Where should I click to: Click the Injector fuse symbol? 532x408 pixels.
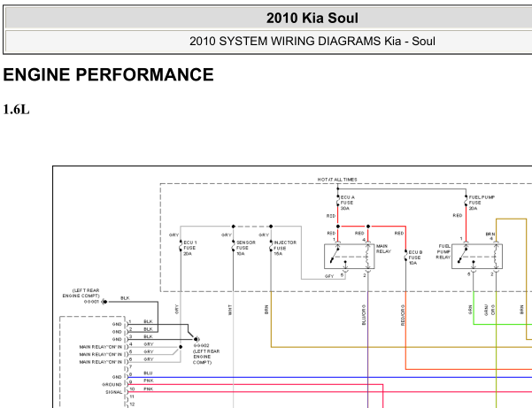[x=271, y=248]
